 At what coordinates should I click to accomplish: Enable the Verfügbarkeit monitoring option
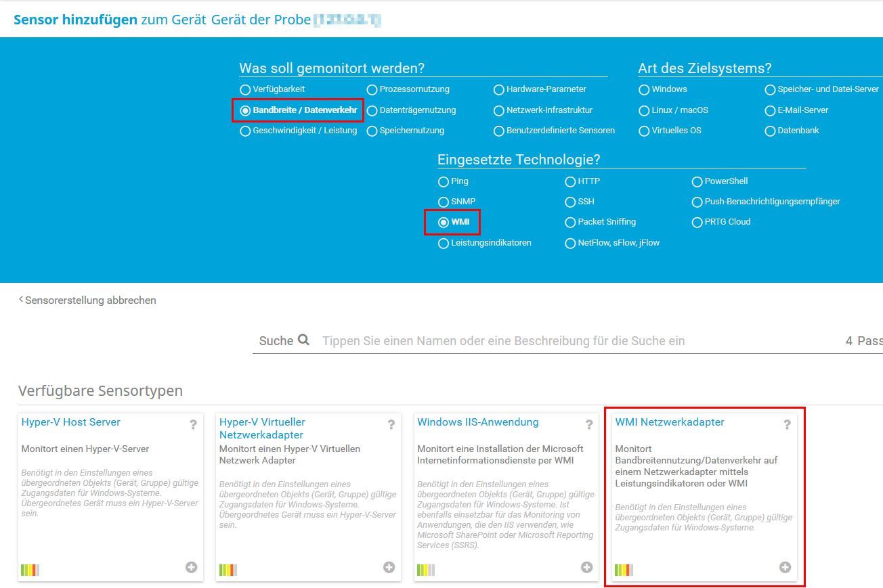(245, 89)
